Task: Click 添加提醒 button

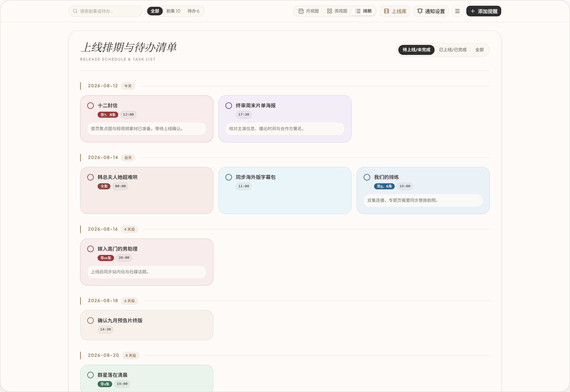Action: 484,11
